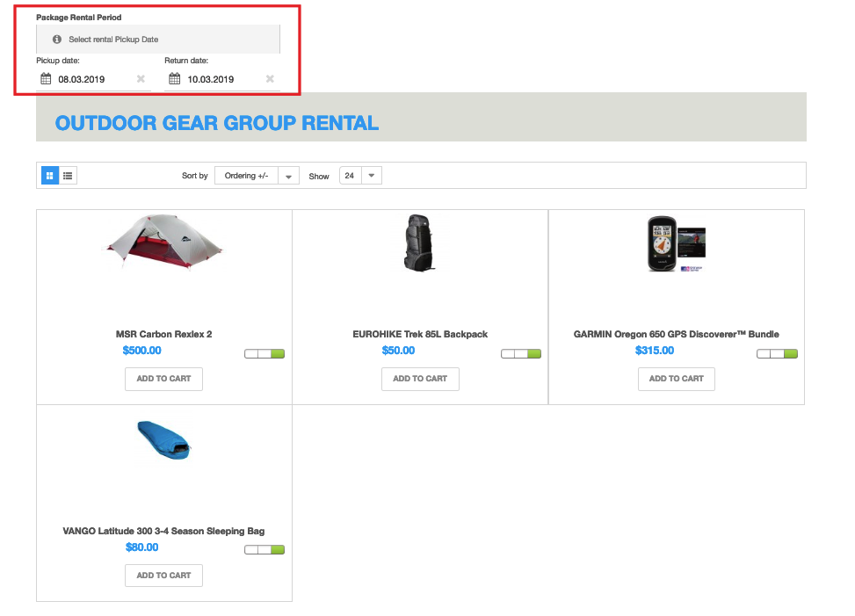Switch to grid view layout

pyautogui.click(x=50, y=176)
